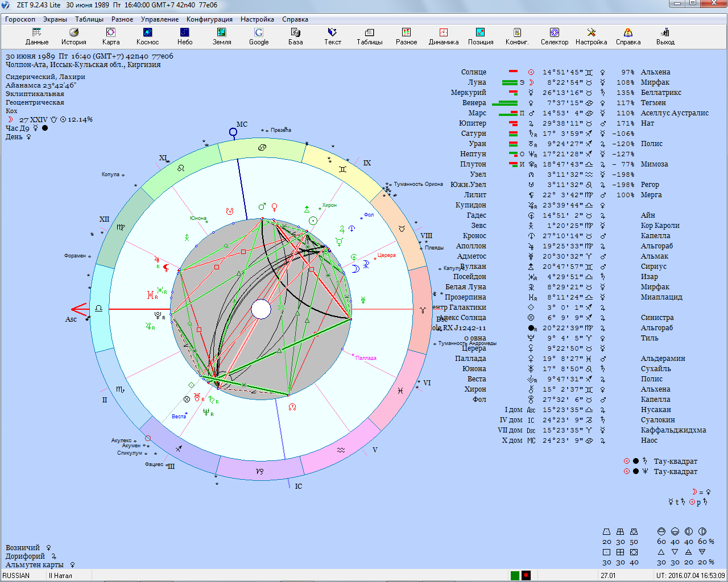Open the Селектор toolbar icon
Screen dimensions: 728x582
(555, 36)
